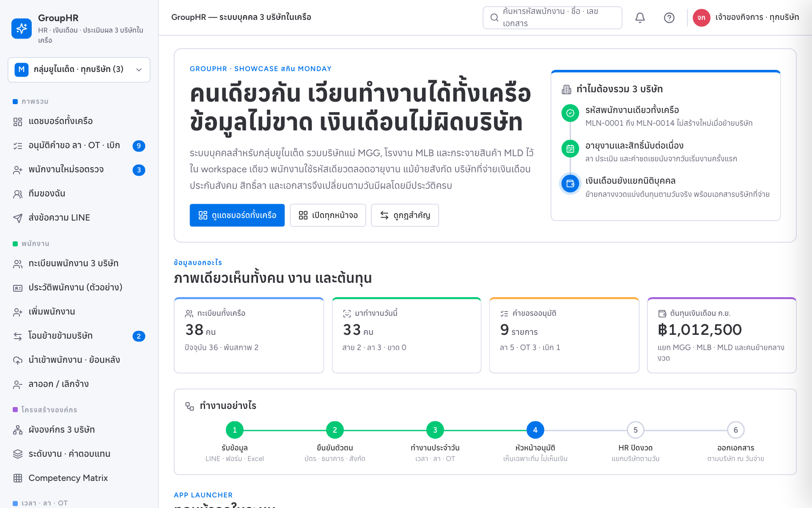Click the layers icon next to ระดับงาน · ค่าตอบแทน
Viewport: 812px width, 508px height.
(18, 454)
